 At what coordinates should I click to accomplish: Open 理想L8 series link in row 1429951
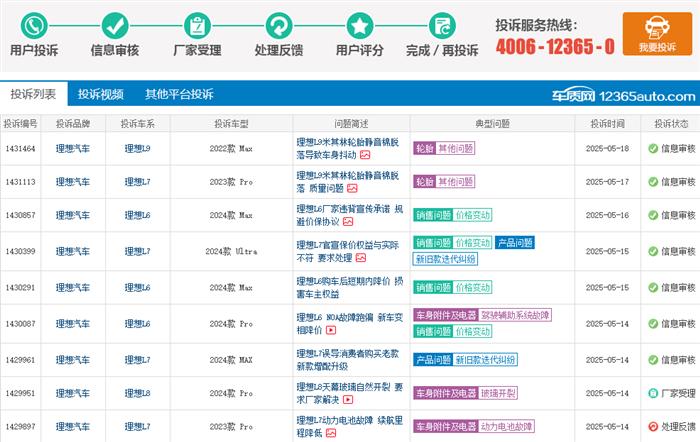tap(138, 393)
